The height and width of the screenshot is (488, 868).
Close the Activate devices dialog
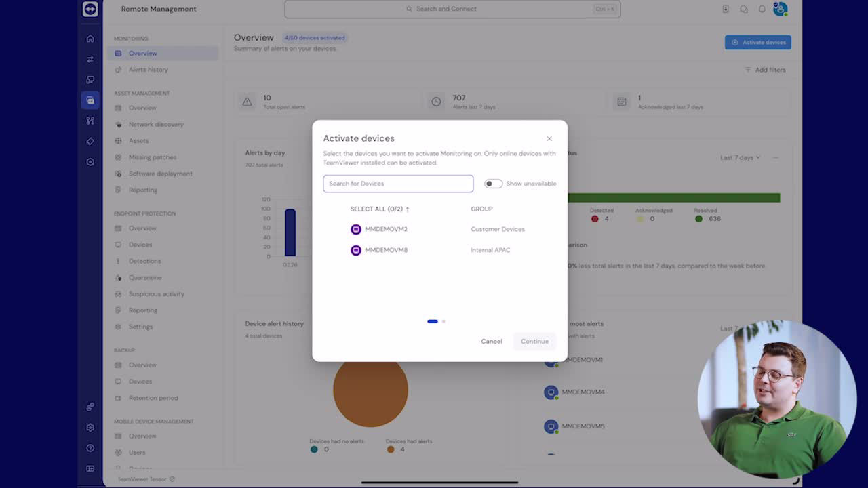549,138
